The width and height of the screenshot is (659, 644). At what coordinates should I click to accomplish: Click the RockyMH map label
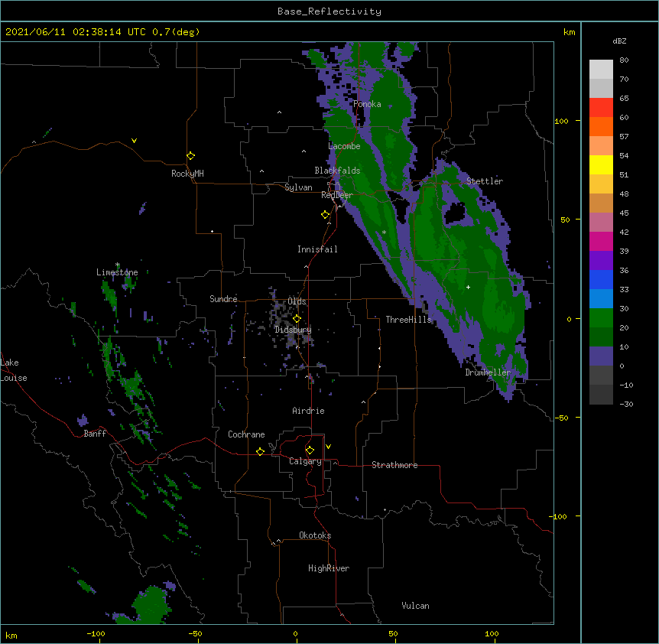187,174
